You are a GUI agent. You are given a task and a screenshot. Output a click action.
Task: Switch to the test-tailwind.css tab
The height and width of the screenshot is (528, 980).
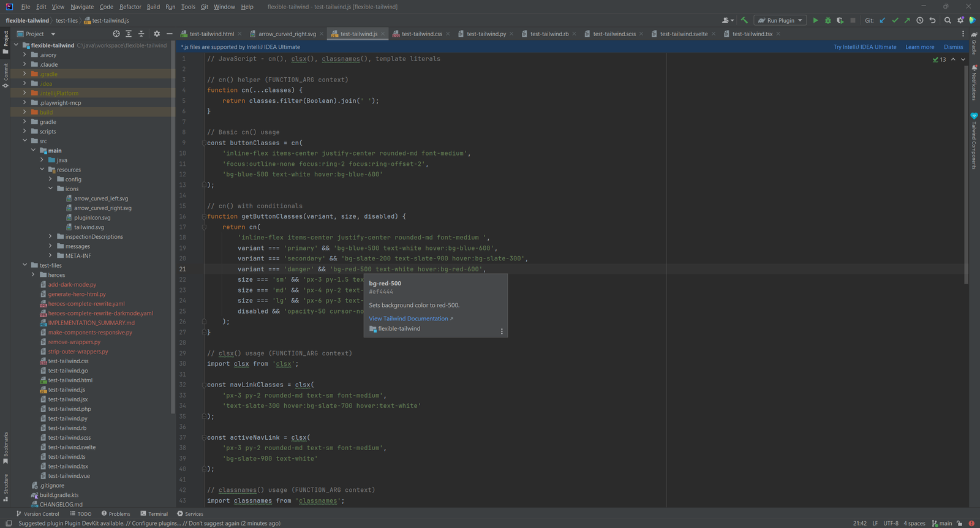[421, 34]
